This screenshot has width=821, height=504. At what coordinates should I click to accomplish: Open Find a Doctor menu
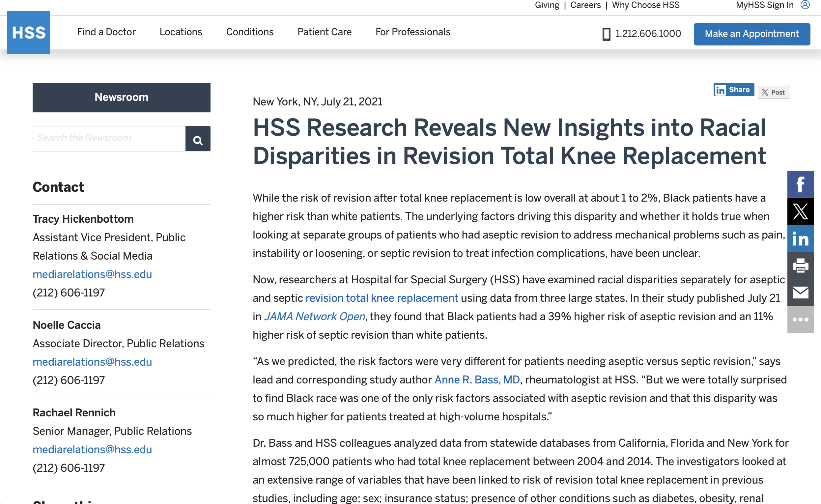tap(106, 32)
